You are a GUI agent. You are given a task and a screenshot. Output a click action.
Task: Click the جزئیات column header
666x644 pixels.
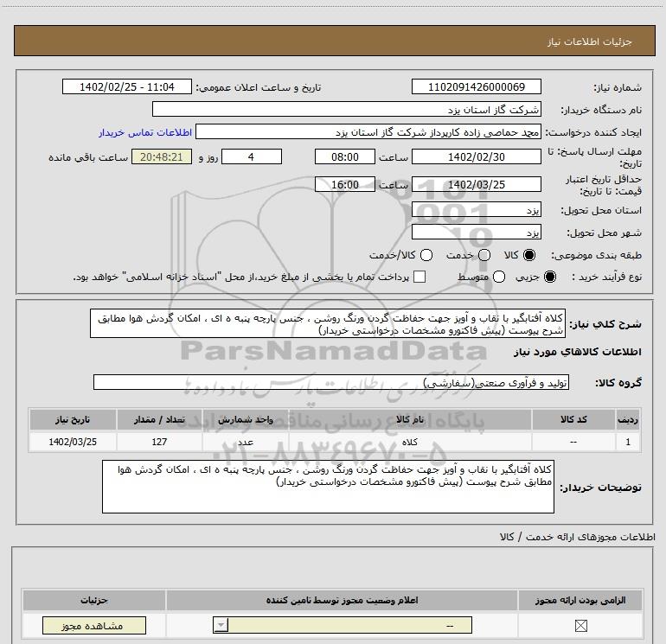[x=94, y=600]
